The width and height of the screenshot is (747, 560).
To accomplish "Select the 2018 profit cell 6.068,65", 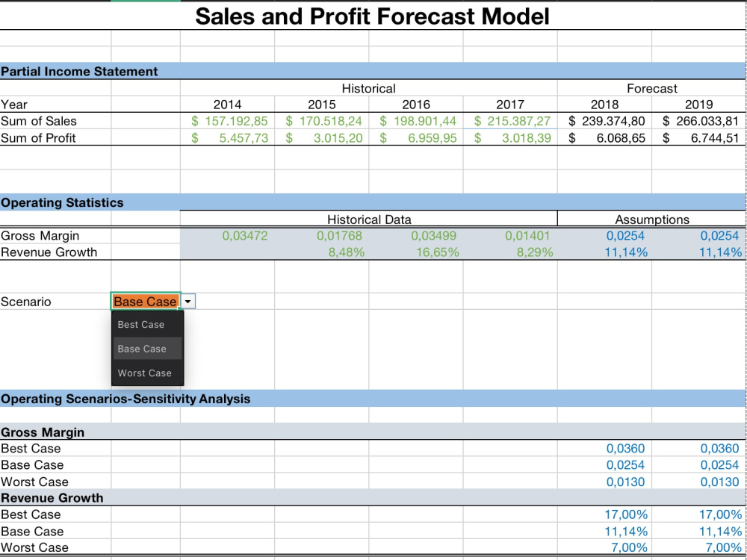I will (x=604, y=137).
